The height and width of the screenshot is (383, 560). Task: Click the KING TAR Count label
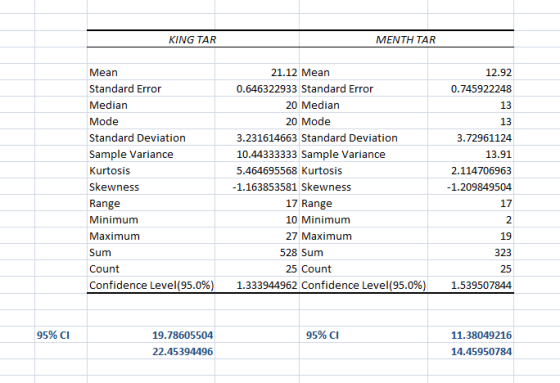[x=104, y=269]
